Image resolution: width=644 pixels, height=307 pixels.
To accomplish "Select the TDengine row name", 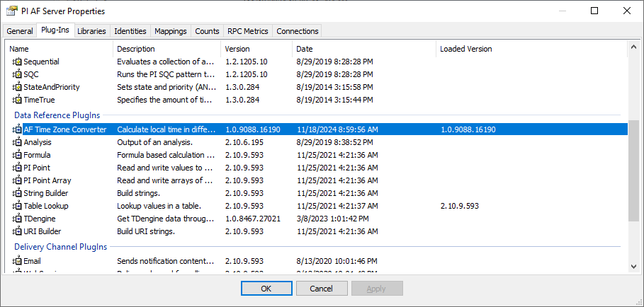I will (x=40, y=219).
